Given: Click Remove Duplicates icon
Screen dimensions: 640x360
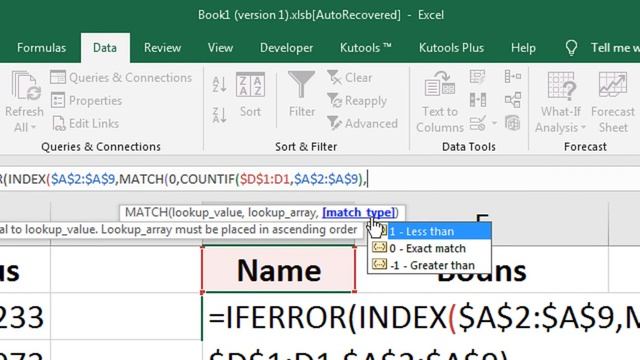Looking at the screenshot, I should (x=478, y=100).
